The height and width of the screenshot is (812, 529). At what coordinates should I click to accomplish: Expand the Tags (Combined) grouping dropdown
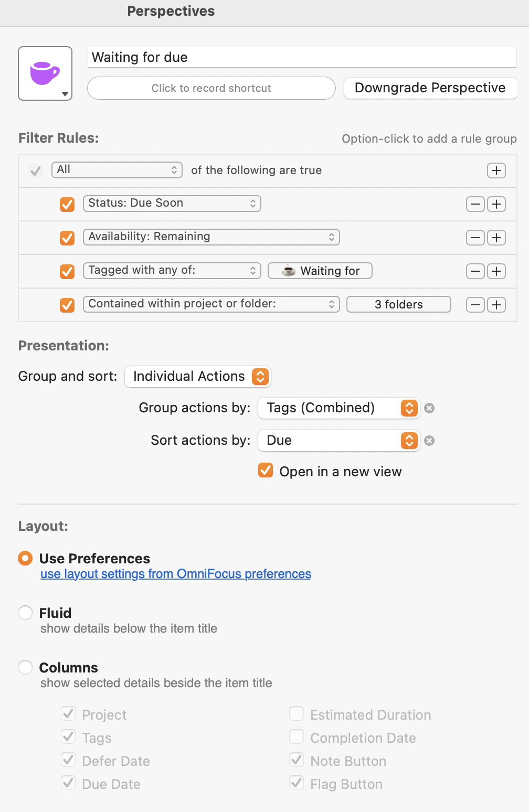(x=338, y=408)
